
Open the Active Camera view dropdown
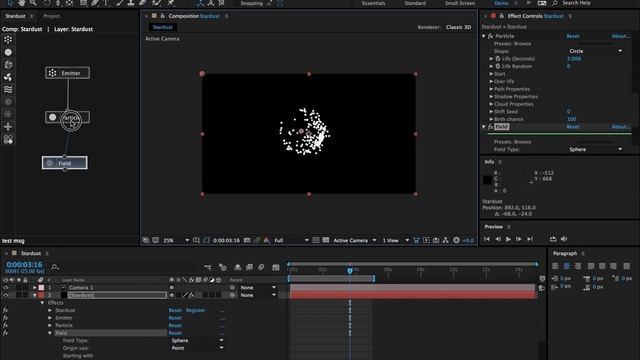pos(354,240)
